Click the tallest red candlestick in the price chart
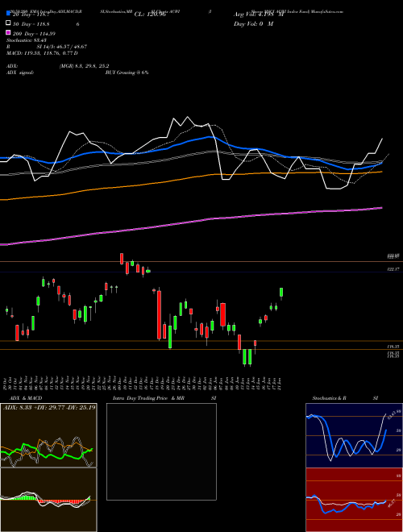 pyautogui.click(x=159, y=315)
